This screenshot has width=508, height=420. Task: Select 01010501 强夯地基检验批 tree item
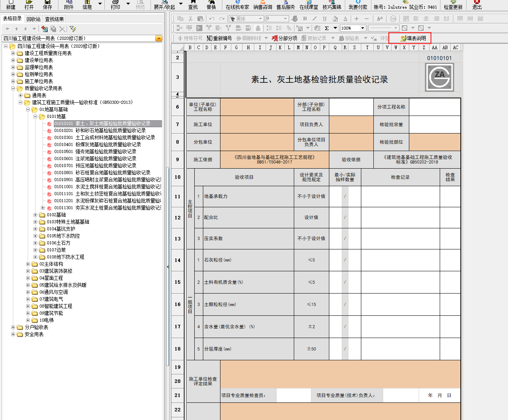point(95,151)
